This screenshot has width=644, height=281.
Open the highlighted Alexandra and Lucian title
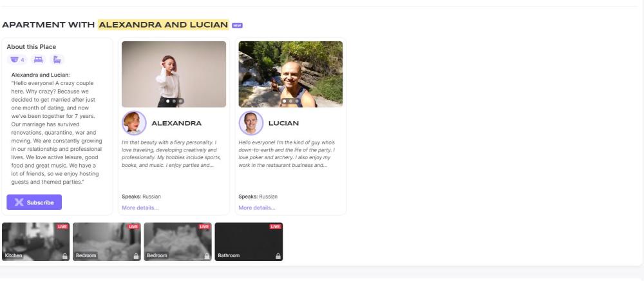tap(163, 24)
